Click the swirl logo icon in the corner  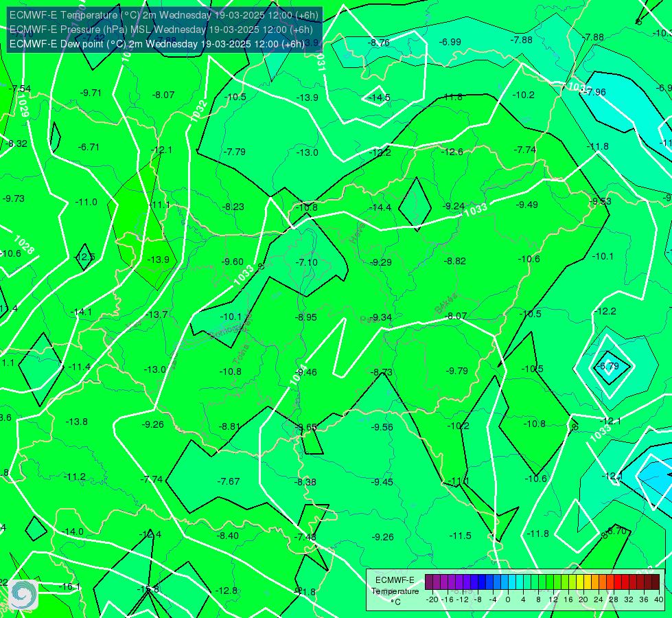click(x=23, y=595)
